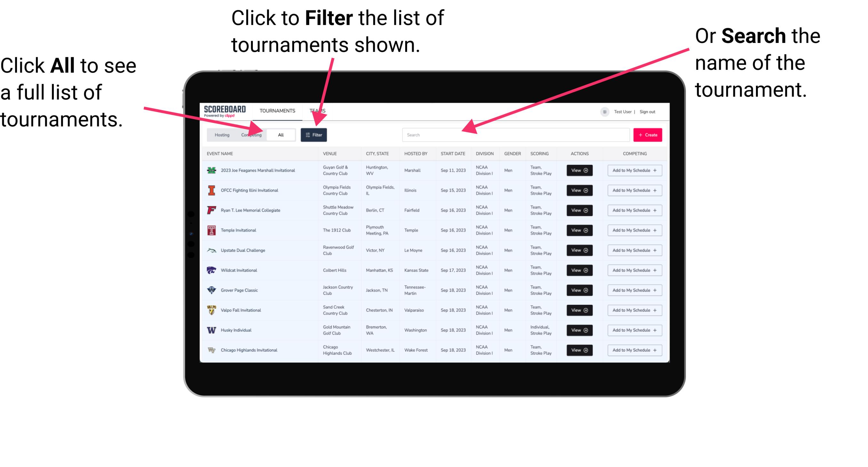Screen dimensions: 868x467
Task: Open the Filter options panel
Action: click(314, 134)
